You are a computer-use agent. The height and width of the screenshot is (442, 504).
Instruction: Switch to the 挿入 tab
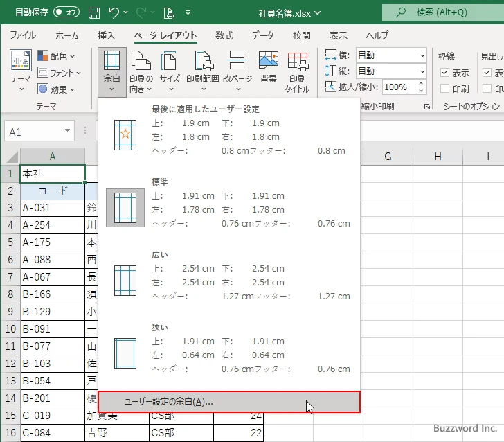[106, 35]
